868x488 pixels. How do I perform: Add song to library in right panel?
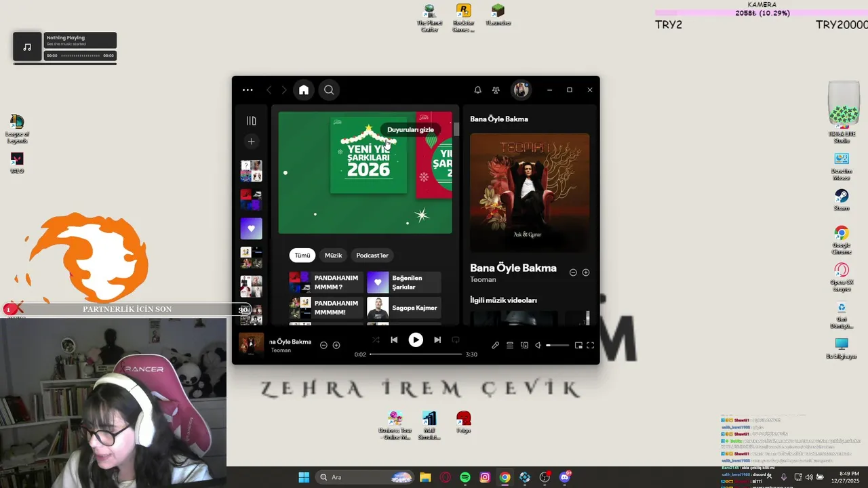(x=586, y=272)
